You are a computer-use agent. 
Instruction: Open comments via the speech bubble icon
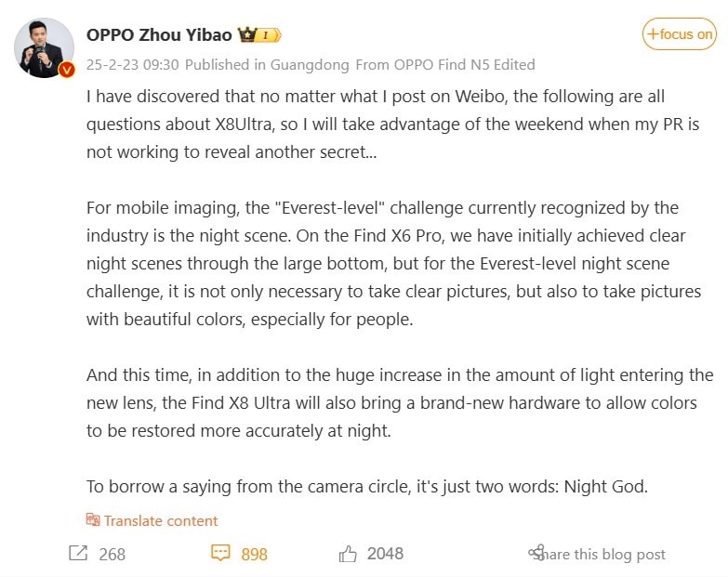[220, 554]
